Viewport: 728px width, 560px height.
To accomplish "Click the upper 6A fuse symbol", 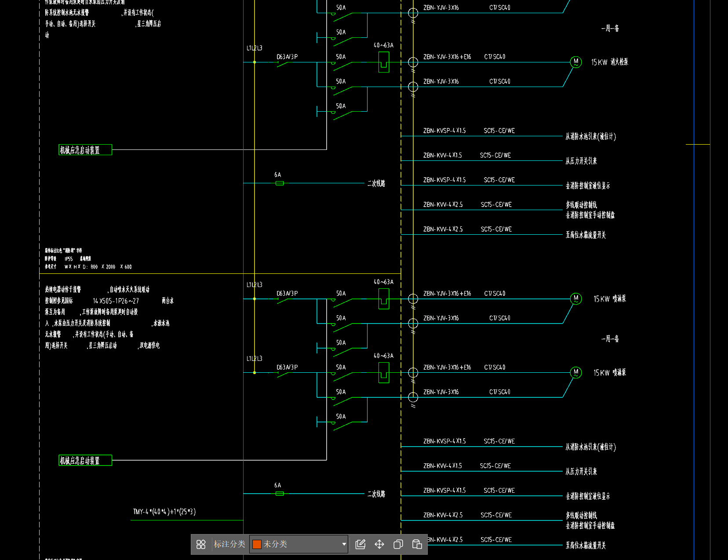I will pos(280,183).
